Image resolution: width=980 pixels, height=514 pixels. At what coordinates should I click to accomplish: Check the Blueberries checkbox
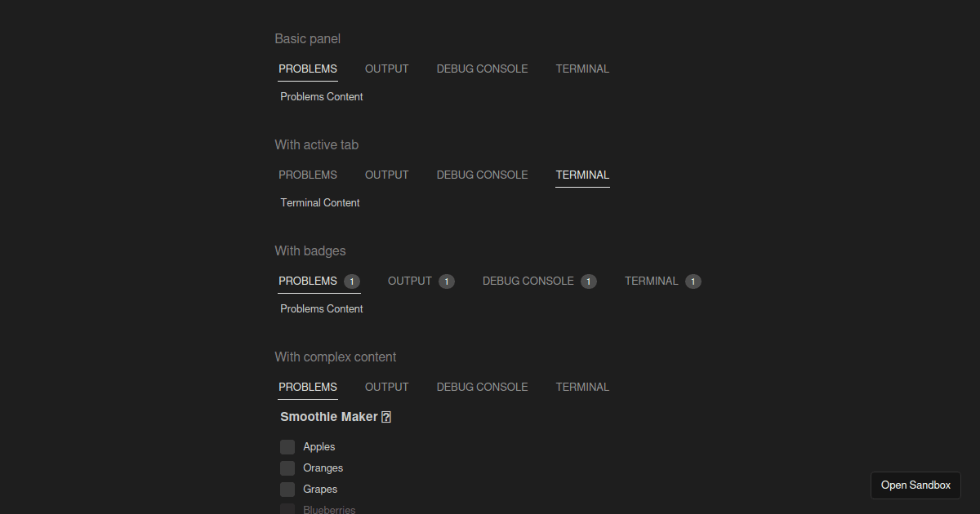(x=287, y=508)
